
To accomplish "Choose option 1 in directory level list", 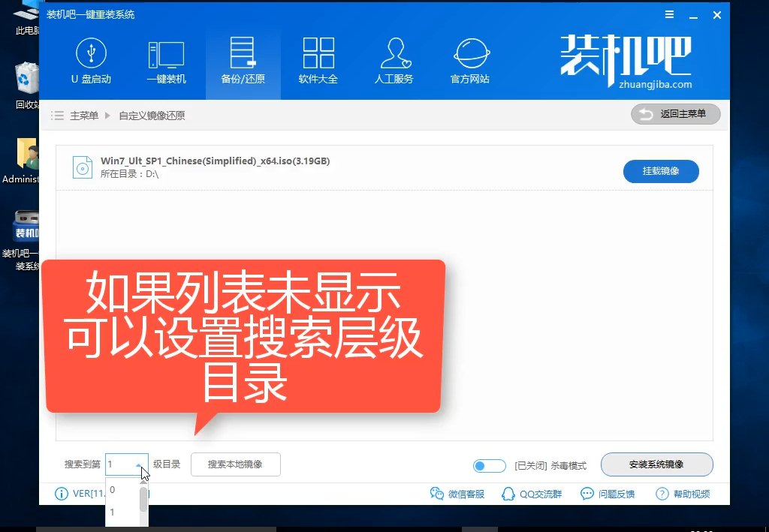I will [113, 512].
